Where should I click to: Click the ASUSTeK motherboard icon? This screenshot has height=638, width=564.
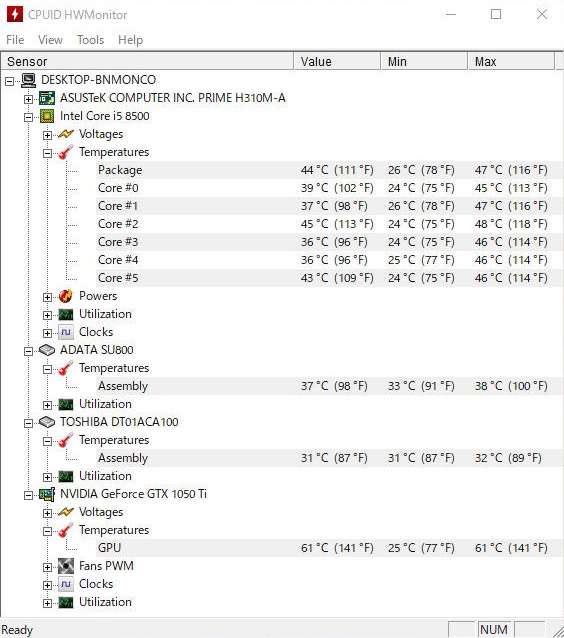pyautogui.click(x=47, y=98)
